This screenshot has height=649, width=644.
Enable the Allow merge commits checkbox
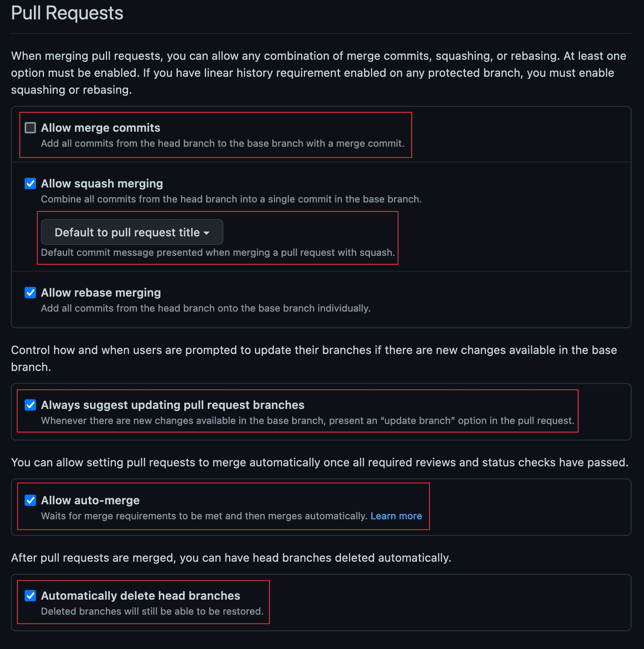[30, 128]
